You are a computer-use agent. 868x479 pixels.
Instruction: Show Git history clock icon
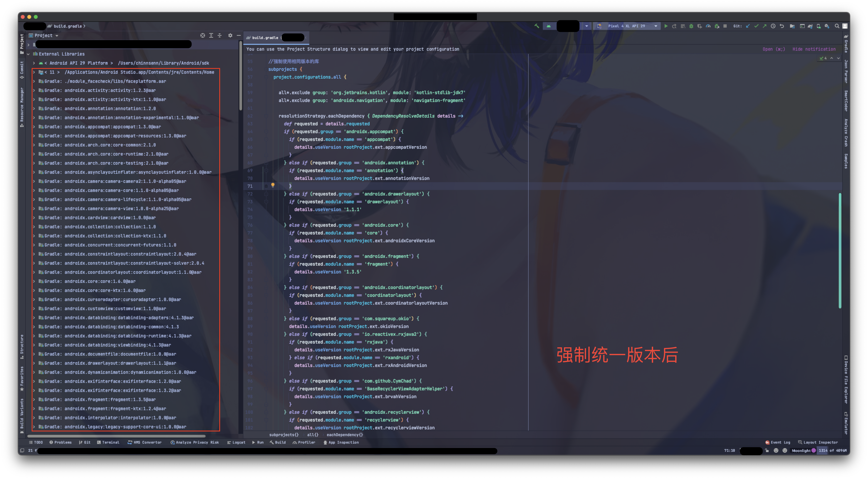tap(773, 26)
